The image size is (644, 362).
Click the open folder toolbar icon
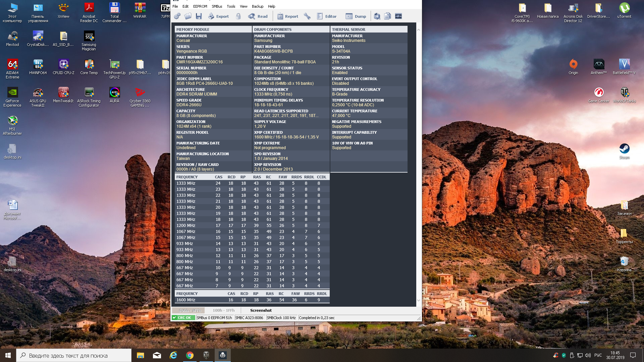pos(188,16)
